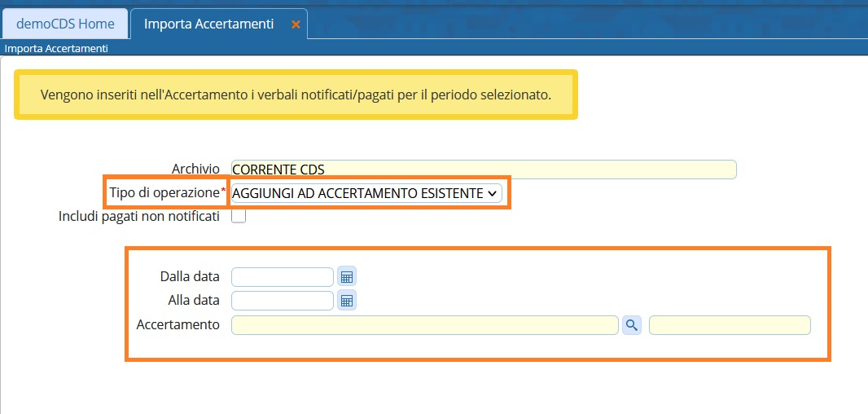Open calendar picker for Alla data
The image size is (868, 414).
click(x=347, y=301)
